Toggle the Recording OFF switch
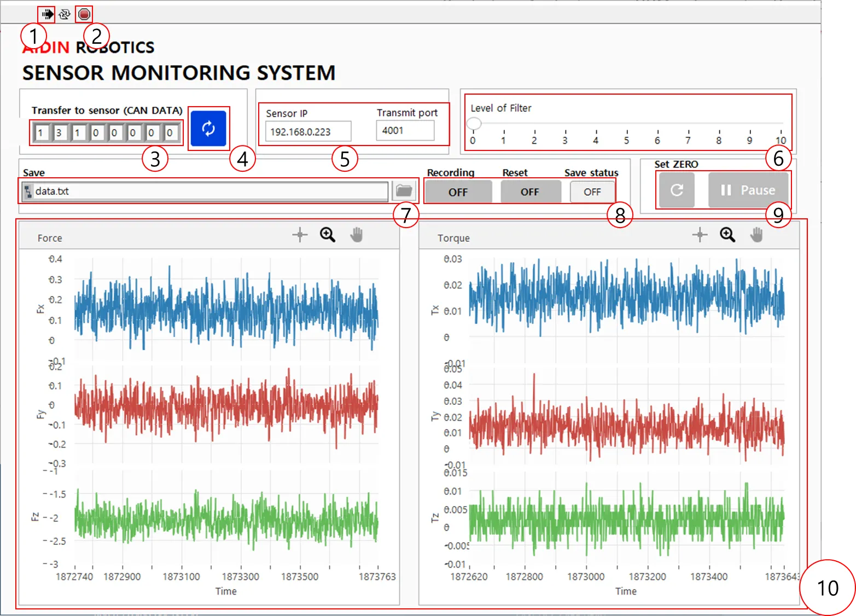 [x=458, y=192]
